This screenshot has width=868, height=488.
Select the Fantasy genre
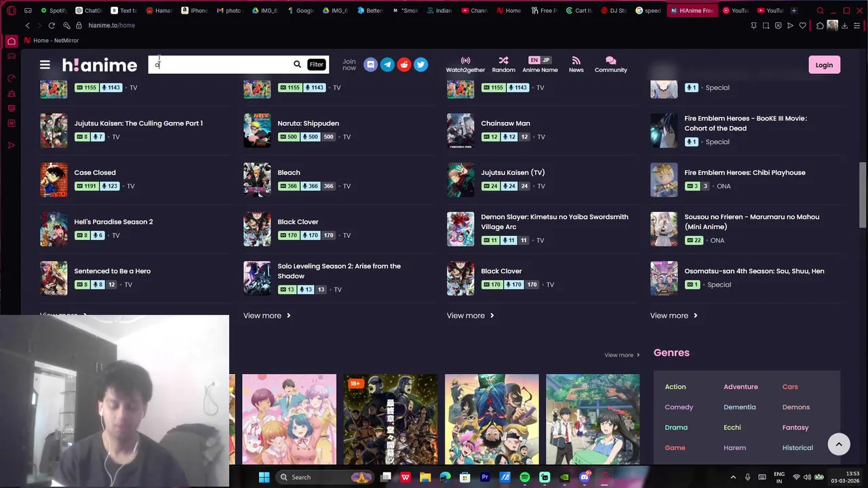795,428
